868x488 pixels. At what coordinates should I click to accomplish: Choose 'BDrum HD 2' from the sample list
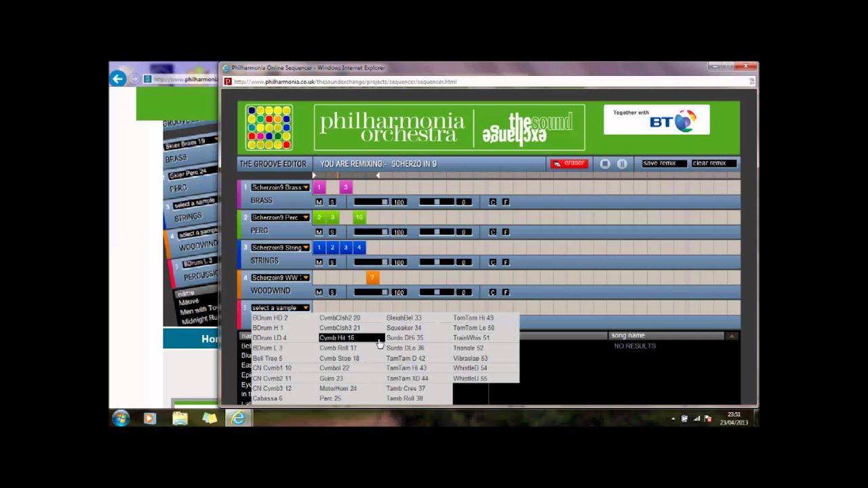tap(270, 318)
